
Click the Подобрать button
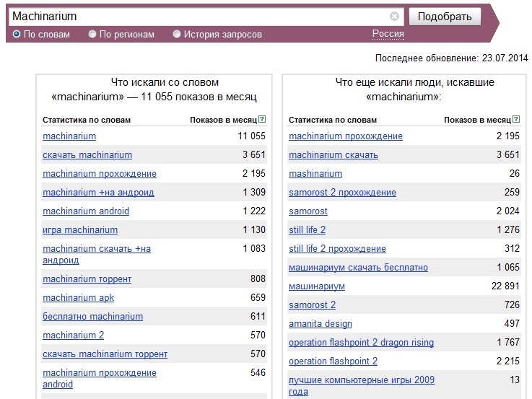445,17
